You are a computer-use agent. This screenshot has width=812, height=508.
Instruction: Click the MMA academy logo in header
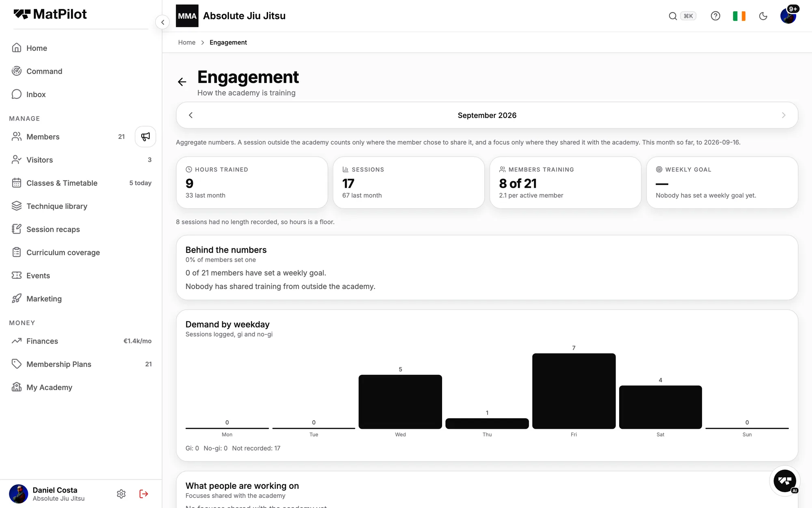(x=187, y=16)
